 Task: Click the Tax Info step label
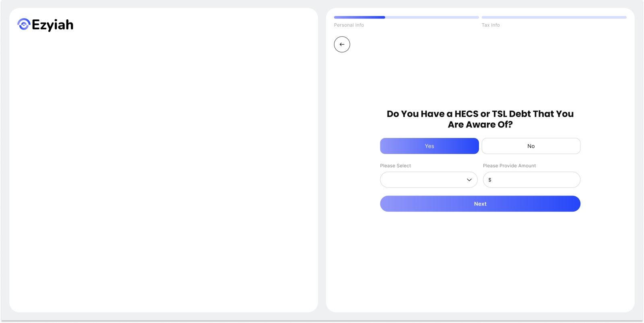[491, 25]
